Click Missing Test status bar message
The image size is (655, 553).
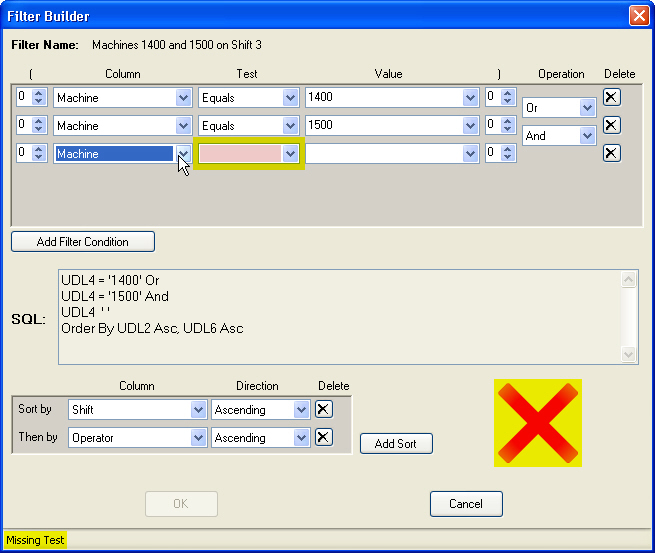[35, 540]
